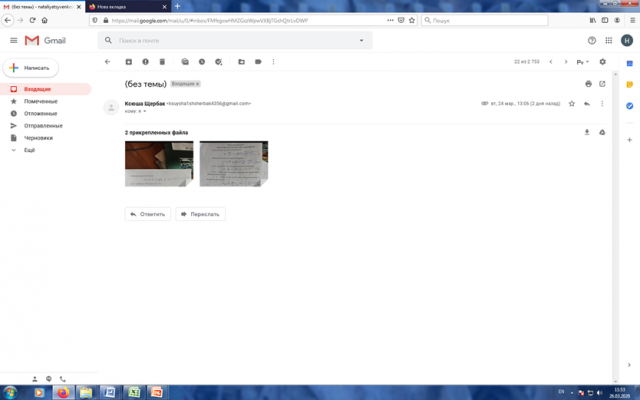Screen dimensions: 640x400
Task: Archive this email
Action: pos(129,62)
